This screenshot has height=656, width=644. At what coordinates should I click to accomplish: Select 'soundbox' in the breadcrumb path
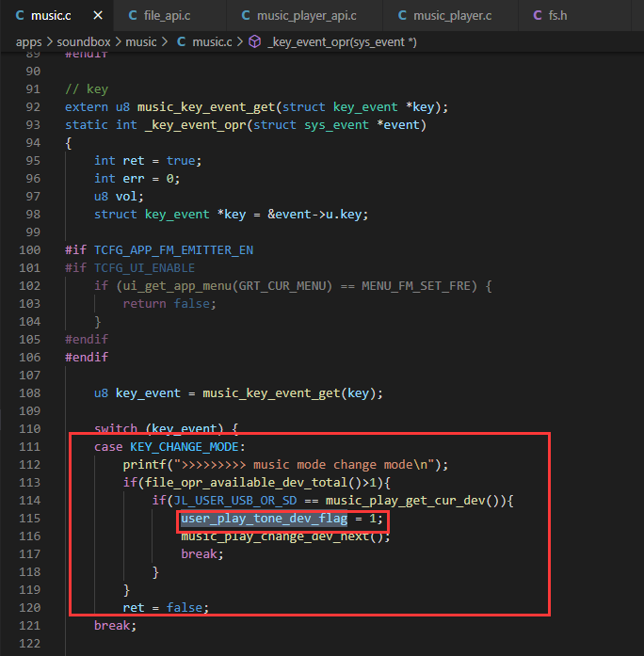coord(84,42)
